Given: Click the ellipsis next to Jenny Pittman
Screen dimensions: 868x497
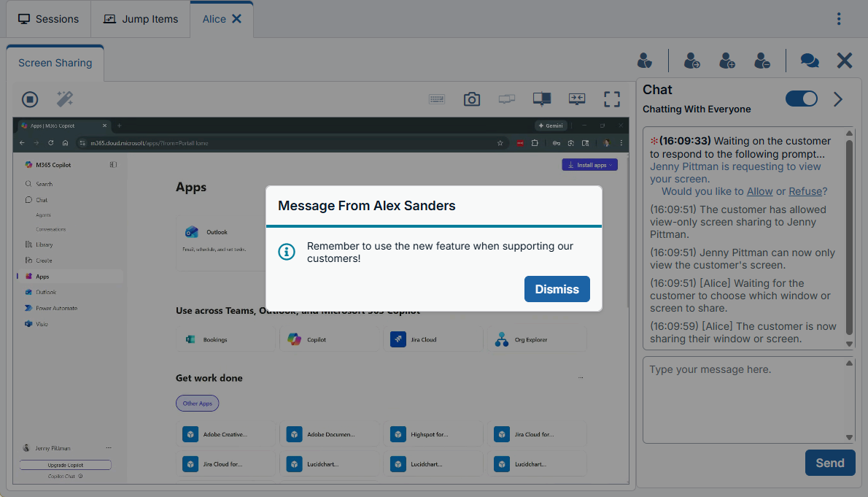Looking at the screenshot, I should coord(109,447).
